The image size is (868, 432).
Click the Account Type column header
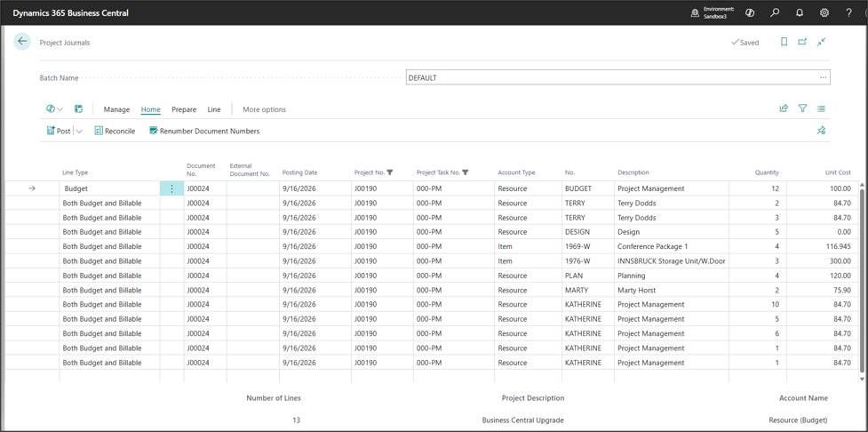click(x=516, y=172)
